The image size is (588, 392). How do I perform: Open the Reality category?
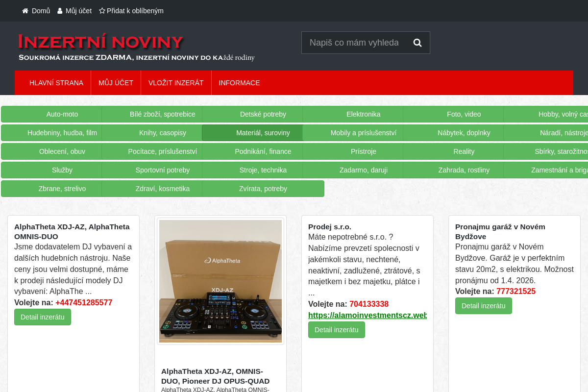(464, 151)
